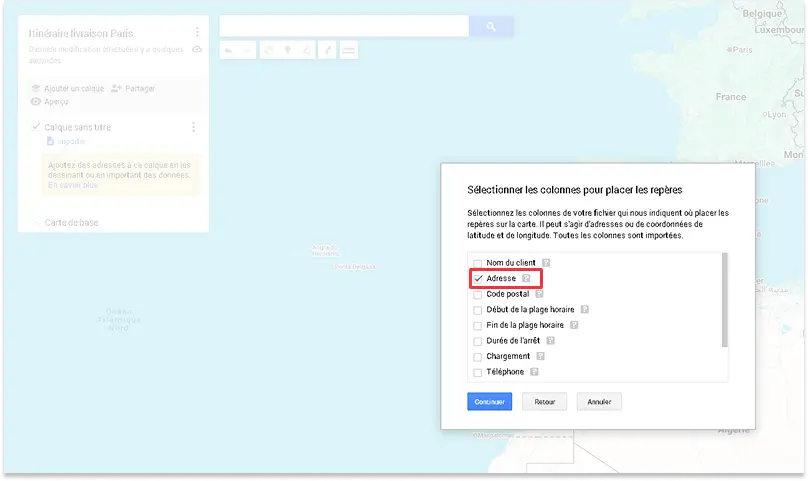Click the map title Itinéraire livraison Paris
Screen dimensions: 808x481
pyautogui.click(x=80, y=34)
